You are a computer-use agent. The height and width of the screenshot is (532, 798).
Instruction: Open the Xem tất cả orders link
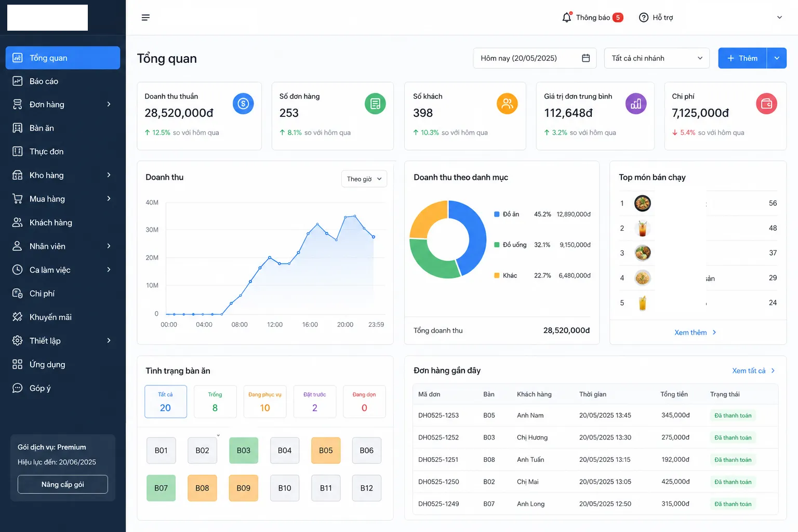(753, 370)
